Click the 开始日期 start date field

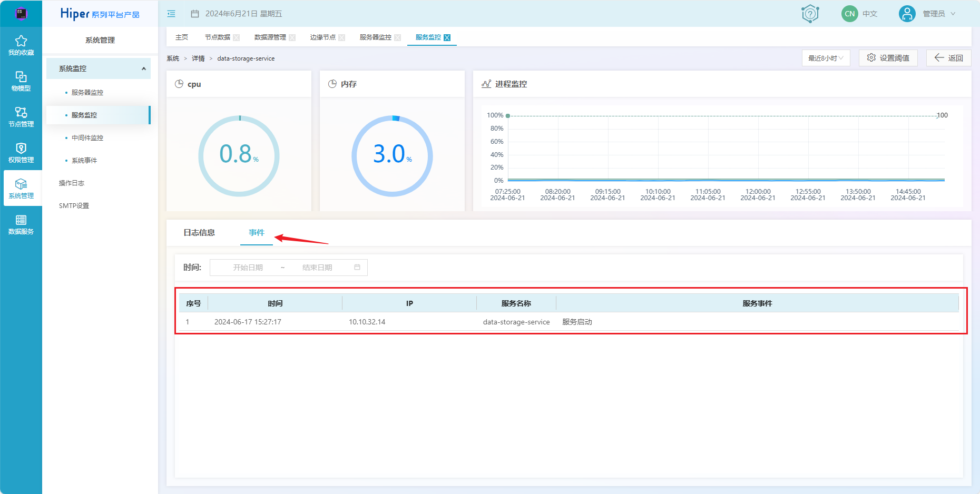coord(248,268)
